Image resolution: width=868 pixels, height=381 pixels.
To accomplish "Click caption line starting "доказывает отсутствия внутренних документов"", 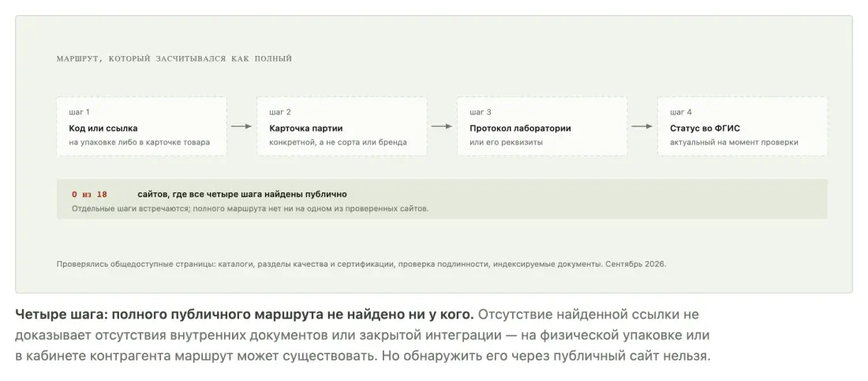I will click(x=362, y=335).
